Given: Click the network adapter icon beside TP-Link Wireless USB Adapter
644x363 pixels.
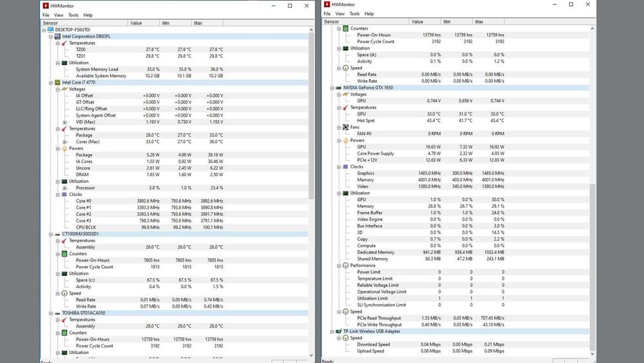Looking at the screenshot, I should click(x=339, y=331).
